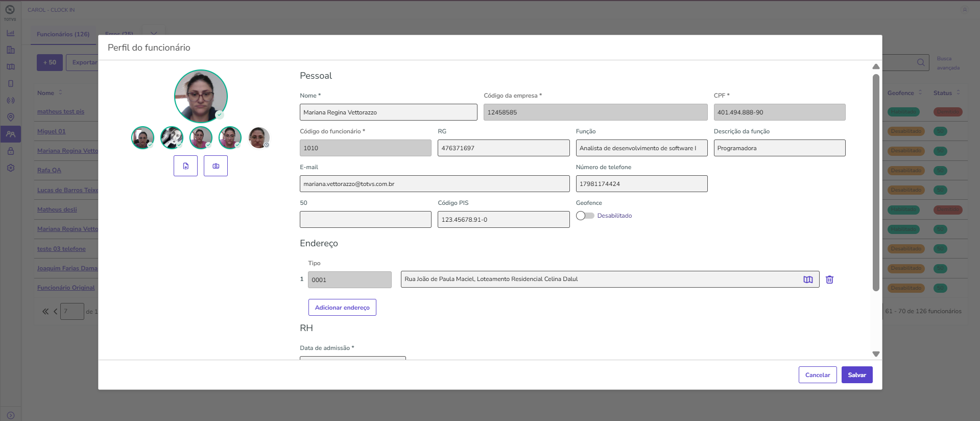980x421 pixels.
Task: Click the Salvar button
Action: pyautogui.click(x=856, y=375)
